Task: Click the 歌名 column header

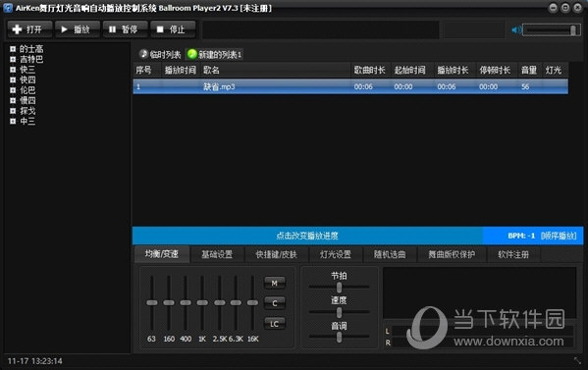Action: (x=275, y=70)
